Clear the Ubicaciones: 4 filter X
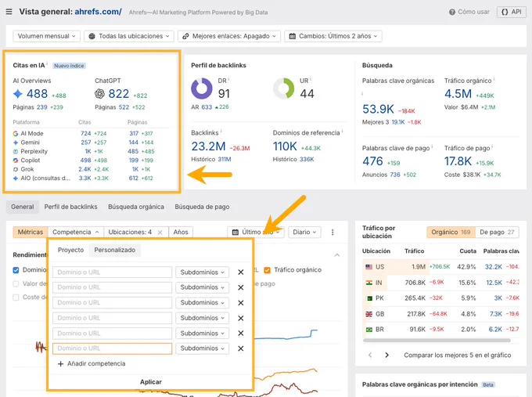 coord(160,233)
